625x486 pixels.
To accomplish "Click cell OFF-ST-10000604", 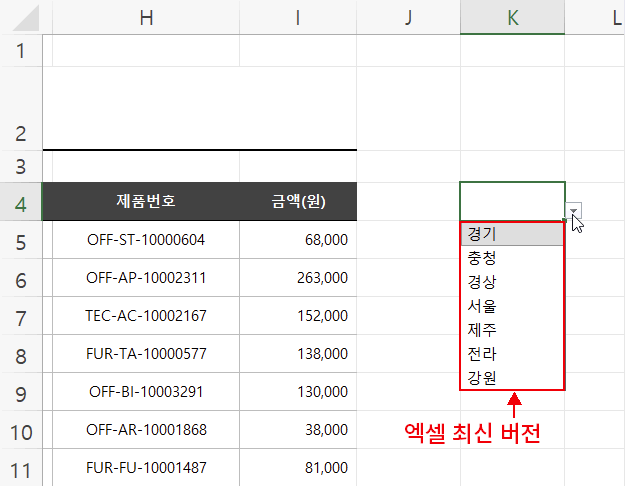I will 146,240.
